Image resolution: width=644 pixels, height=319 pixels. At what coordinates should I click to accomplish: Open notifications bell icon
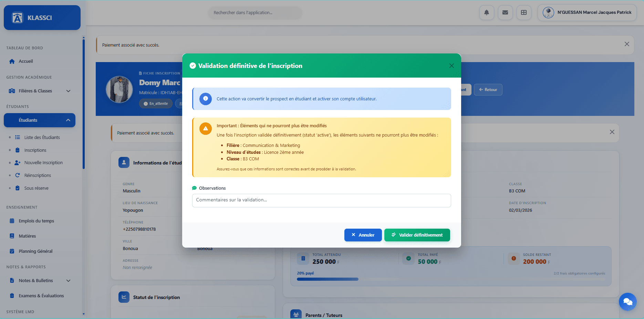pos(487,13)
